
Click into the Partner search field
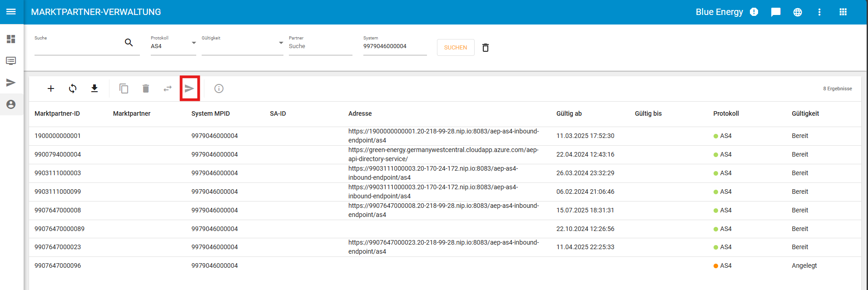[320, 46]
